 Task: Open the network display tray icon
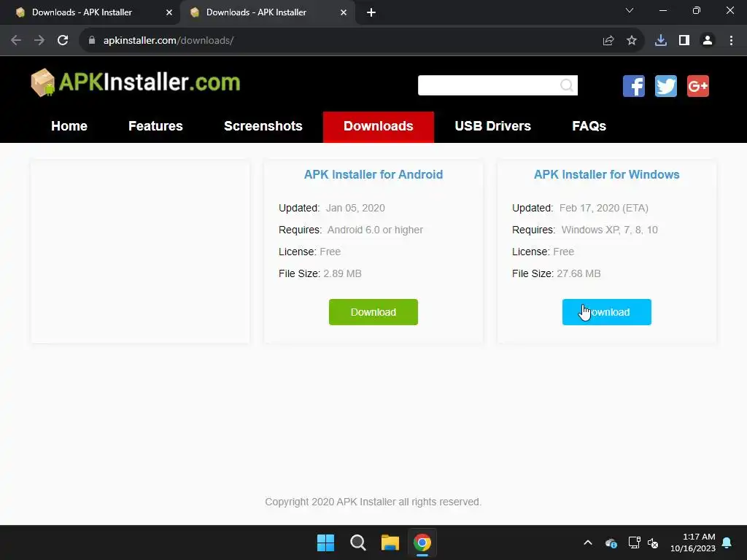pos(634,542)
